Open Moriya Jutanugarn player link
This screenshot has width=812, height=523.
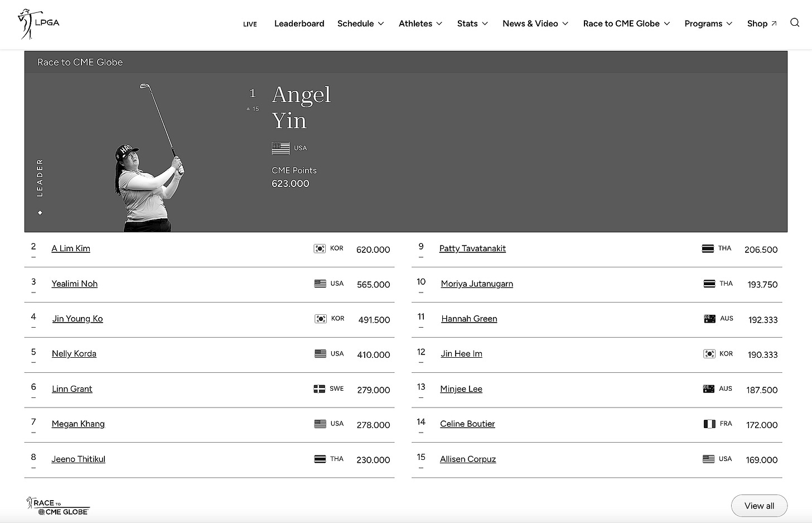point(477,284)
